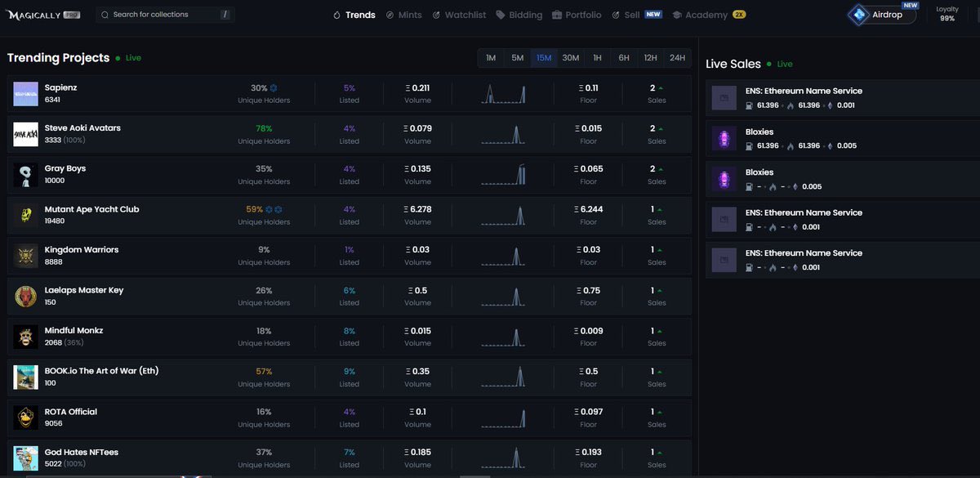The width and height of the screenshot is (980, 478).
Task: Click the flame icon in first ENS sale
Action: pos(791,105)
